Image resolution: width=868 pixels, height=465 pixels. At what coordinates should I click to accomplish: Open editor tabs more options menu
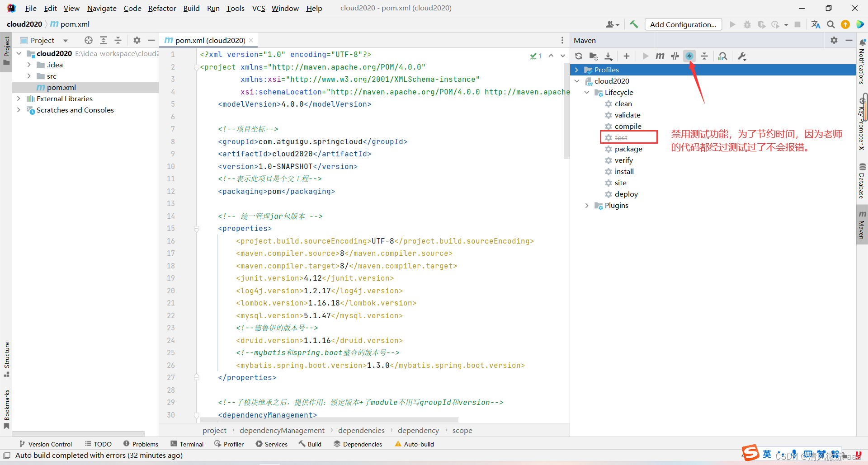(562, 40)
